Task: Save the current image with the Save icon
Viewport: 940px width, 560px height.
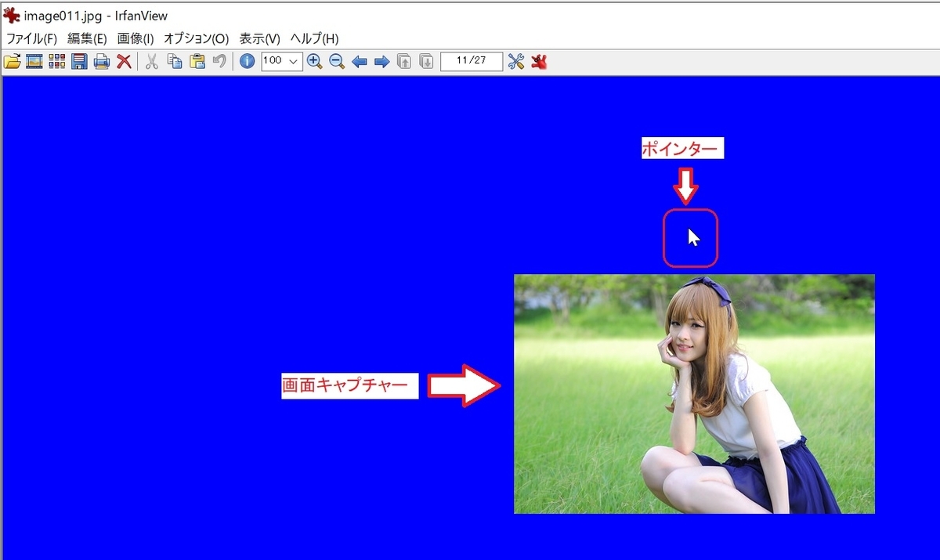Action: click(78, 61)
